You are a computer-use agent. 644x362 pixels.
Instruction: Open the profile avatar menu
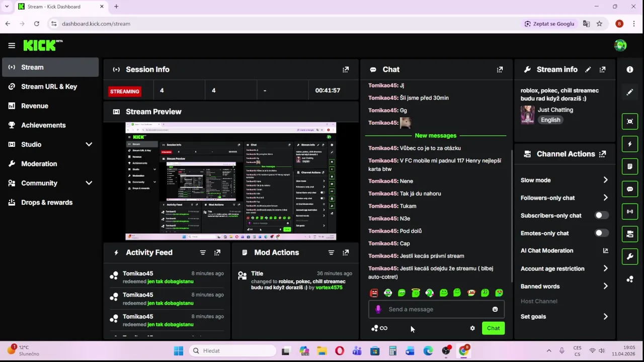tap(620, 45)
